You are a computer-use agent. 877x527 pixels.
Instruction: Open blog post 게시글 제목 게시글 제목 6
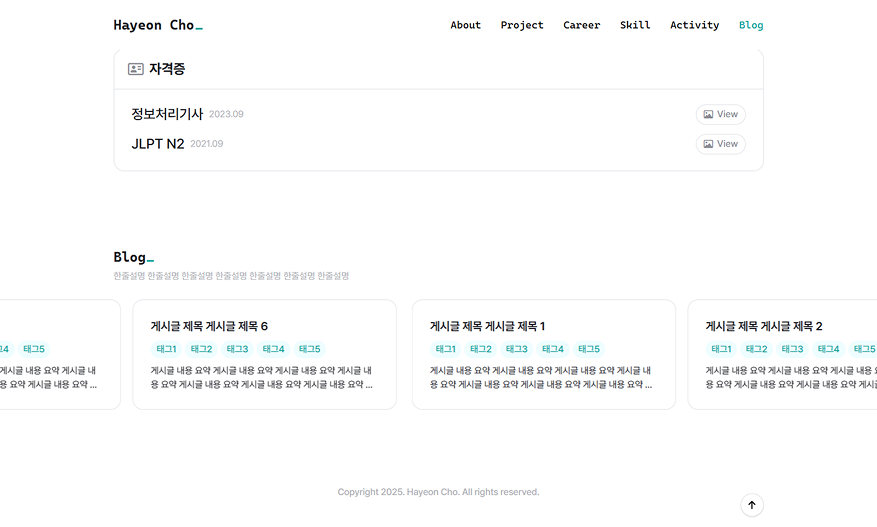click(209, 326)
